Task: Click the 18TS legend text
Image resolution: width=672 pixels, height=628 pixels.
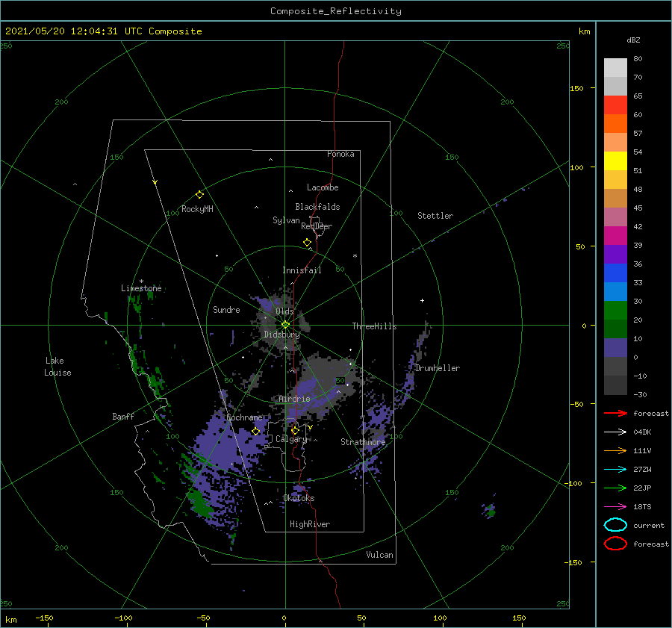Action: [x=642, y=507]
